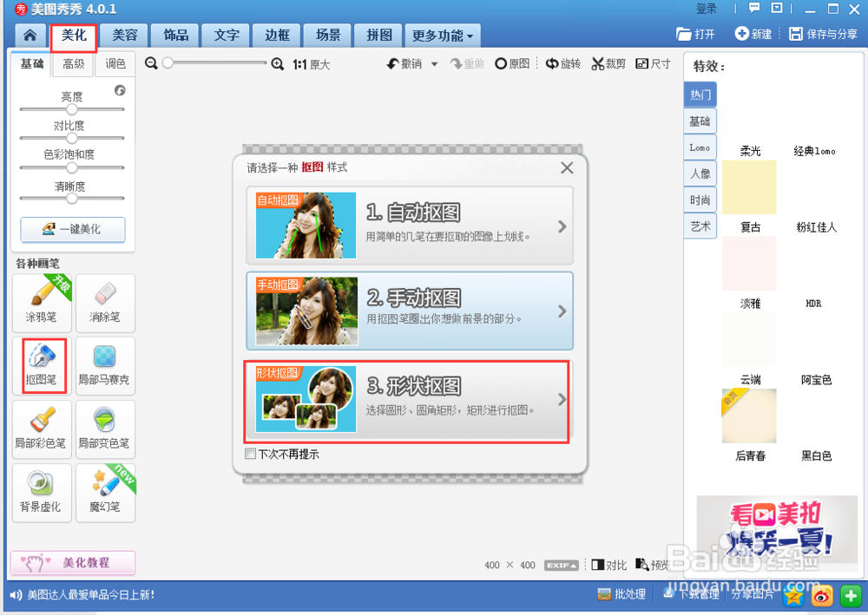Click 登录 to log in

pyautogui.click(x=707, y=9)
